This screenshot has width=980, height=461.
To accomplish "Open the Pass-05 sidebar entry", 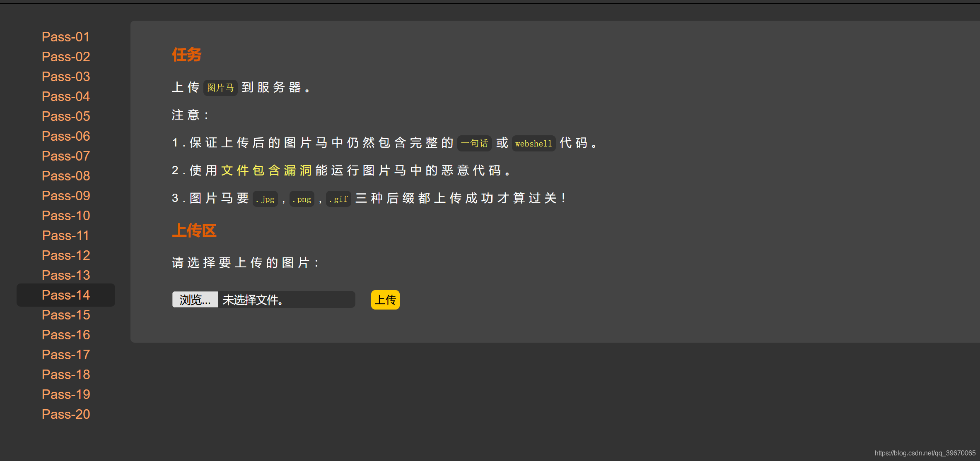I will [66, 116].
